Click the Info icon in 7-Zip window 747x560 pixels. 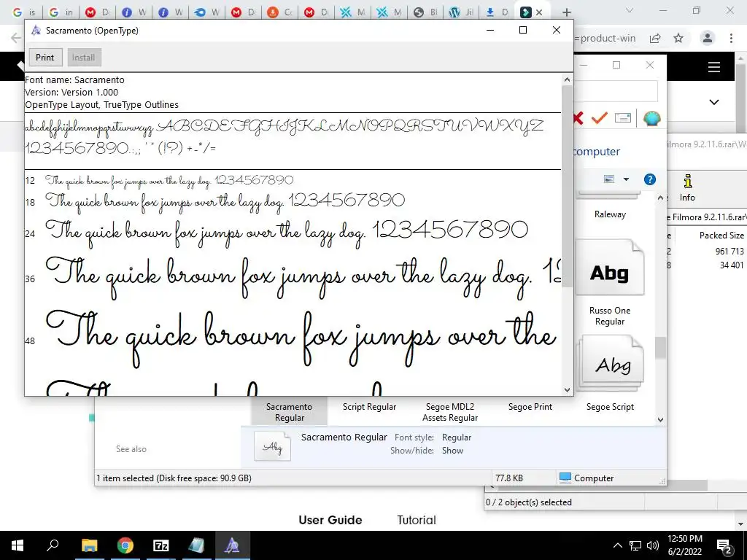click(x=687, y=187)
